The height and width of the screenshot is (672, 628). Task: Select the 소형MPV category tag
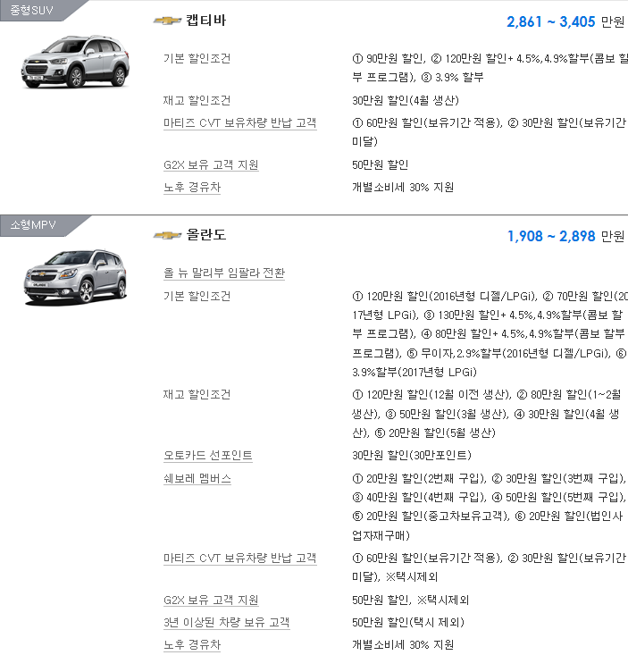pos(33,225)
